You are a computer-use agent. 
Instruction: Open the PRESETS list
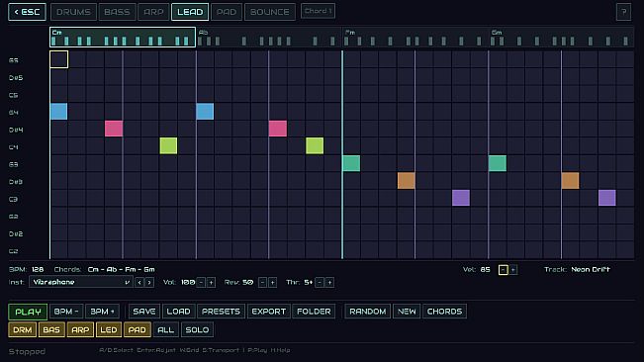coord(221,312)
